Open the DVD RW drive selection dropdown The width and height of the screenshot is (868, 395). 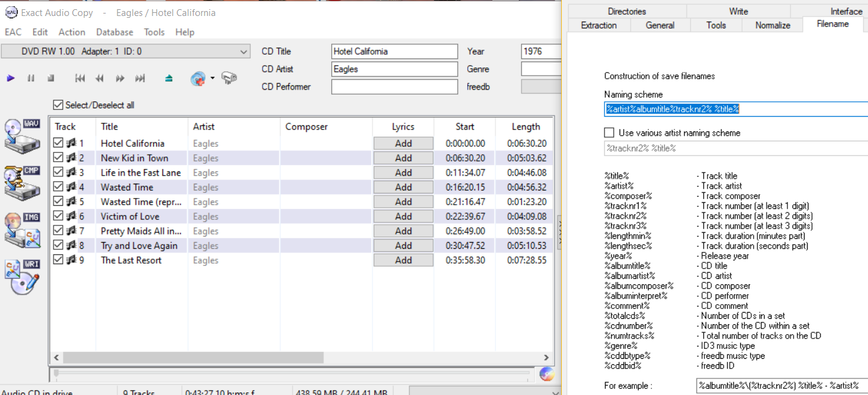(243, 52)
